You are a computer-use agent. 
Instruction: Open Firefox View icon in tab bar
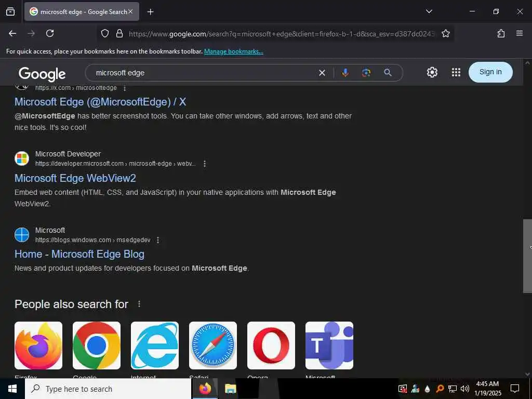point(10,11)
